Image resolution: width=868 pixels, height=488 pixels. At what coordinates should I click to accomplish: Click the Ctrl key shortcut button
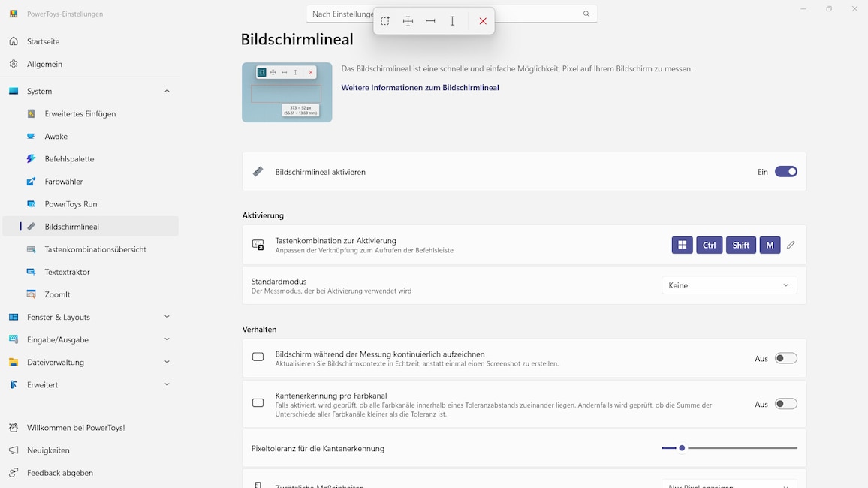(x=709, y=245)
